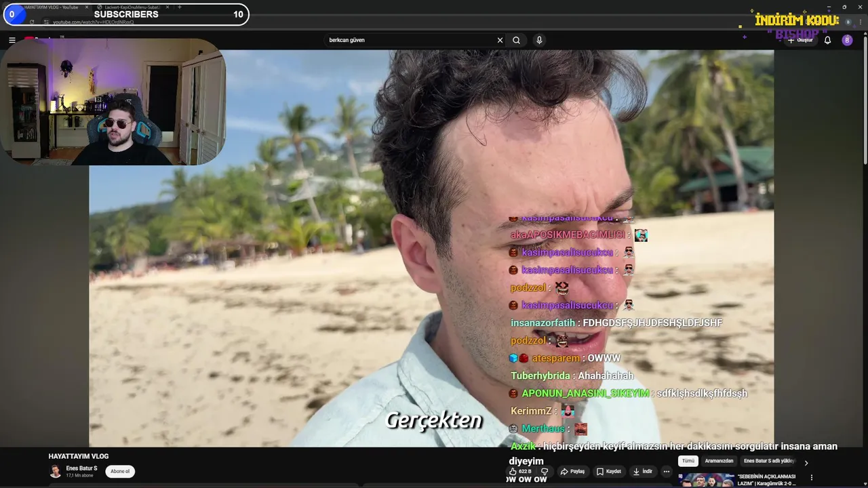Select the Tümü filter chip

click(x=688, y=461)
